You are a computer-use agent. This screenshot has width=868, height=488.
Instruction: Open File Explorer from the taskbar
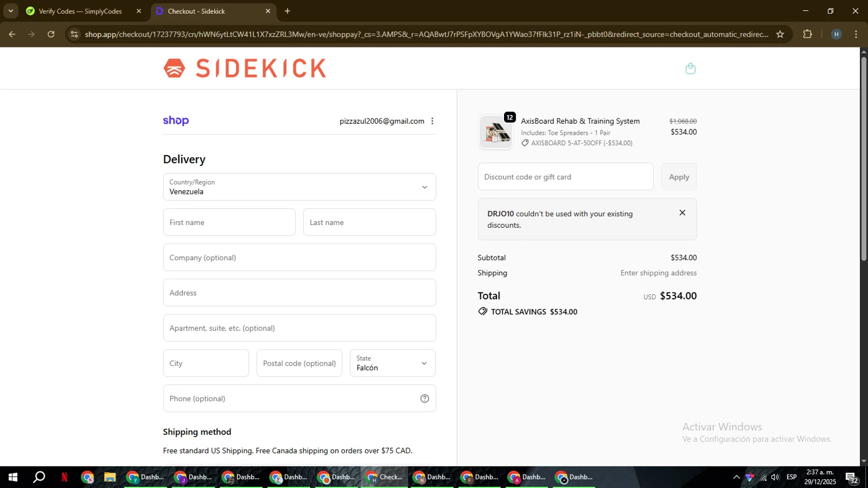[x=110, y=477]
